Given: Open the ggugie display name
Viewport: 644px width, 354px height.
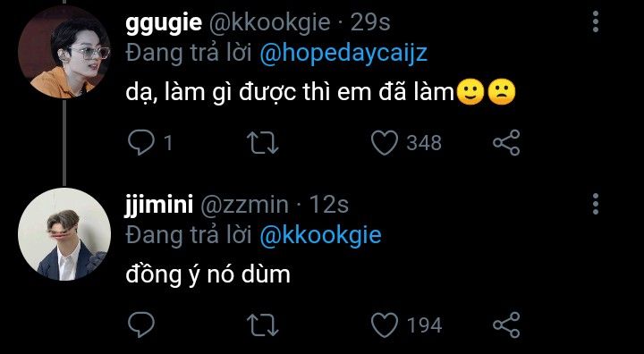Looking at the screenshot, I should [164, 24].
